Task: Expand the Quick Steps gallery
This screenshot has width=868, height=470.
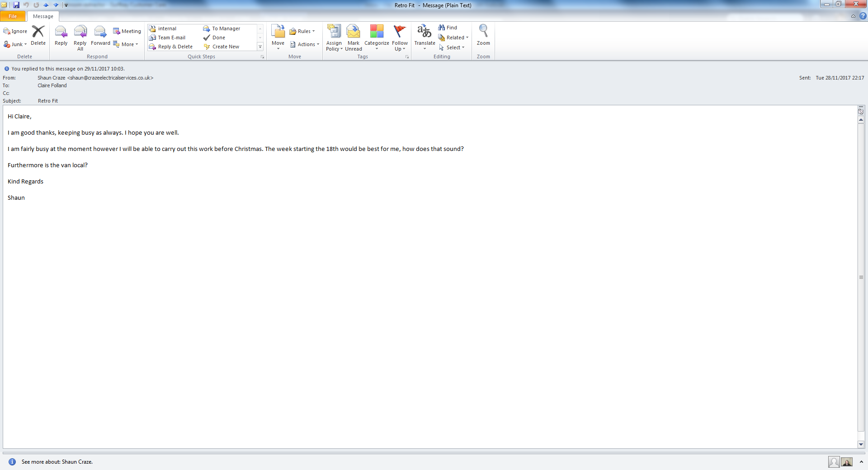Action: pyautogui.click(x=260, y=47)
